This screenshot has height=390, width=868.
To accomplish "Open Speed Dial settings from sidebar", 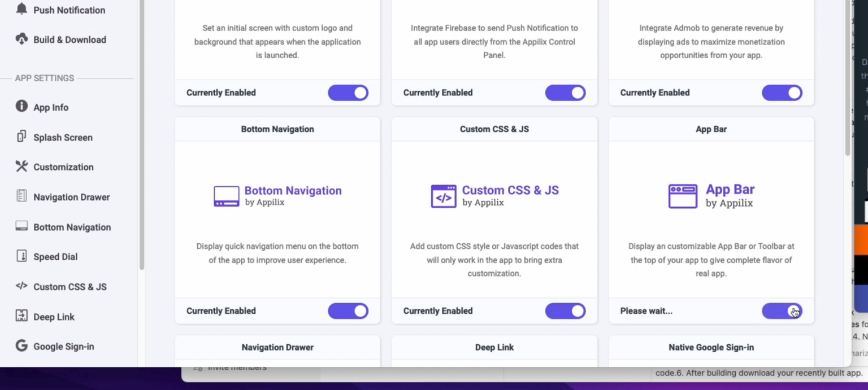I will pyautogui.click(x=54, y=256).
